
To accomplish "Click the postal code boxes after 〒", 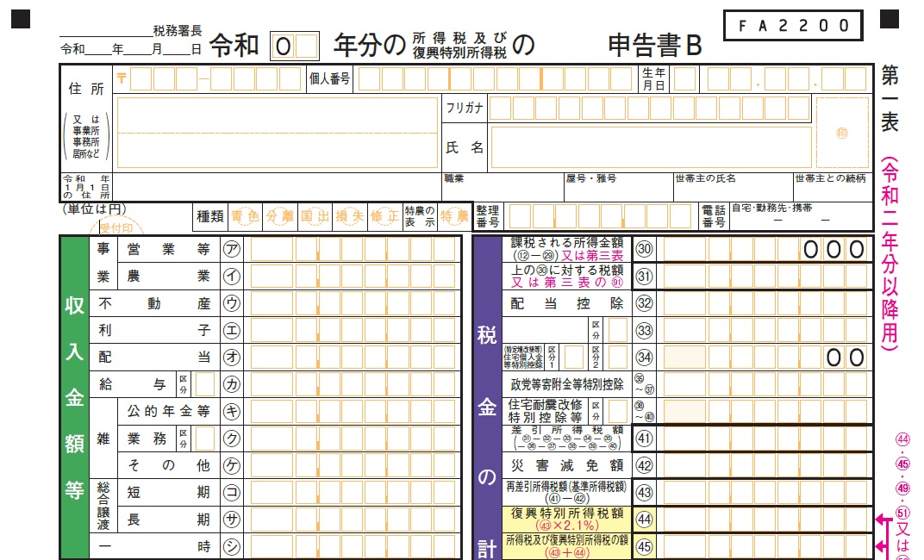I will pos(215,79).
